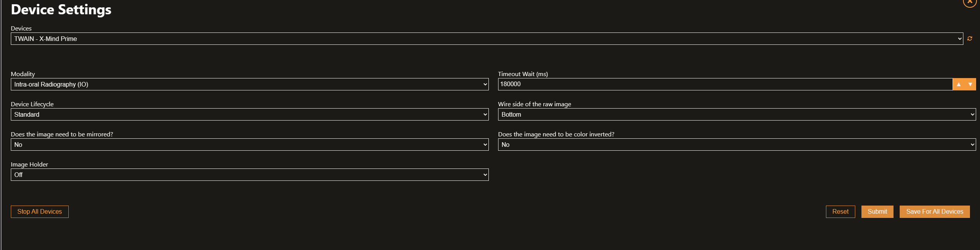Open the Devices dropdown showing TWAIN - X-Mind Prime
The width and height of the screenshot is (980, 250).
(487, 39)
